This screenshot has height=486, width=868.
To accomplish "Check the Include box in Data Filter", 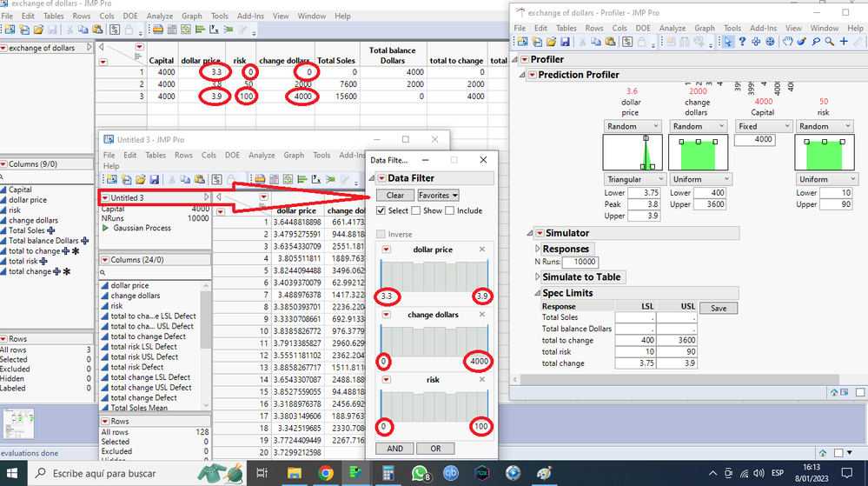I will [x=449, y=210].
